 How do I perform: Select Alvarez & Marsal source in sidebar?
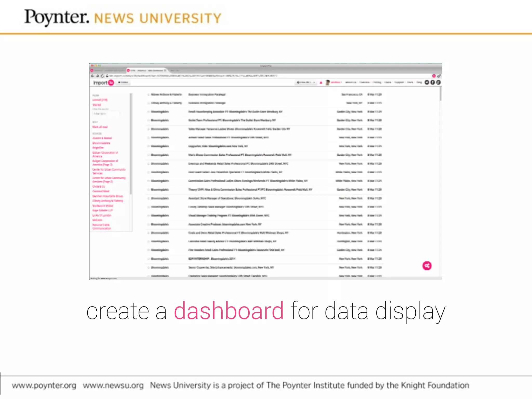pos(102,138)
